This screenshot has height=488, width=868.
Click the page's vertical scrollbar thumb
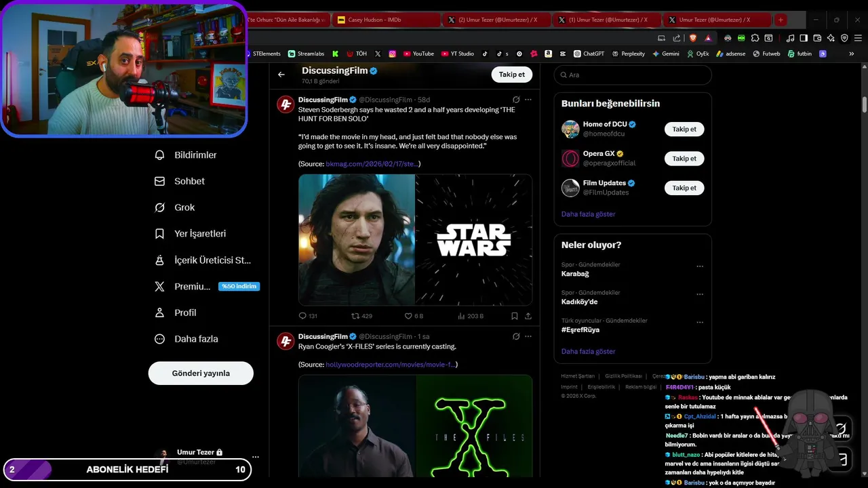[x=865, y=105]
